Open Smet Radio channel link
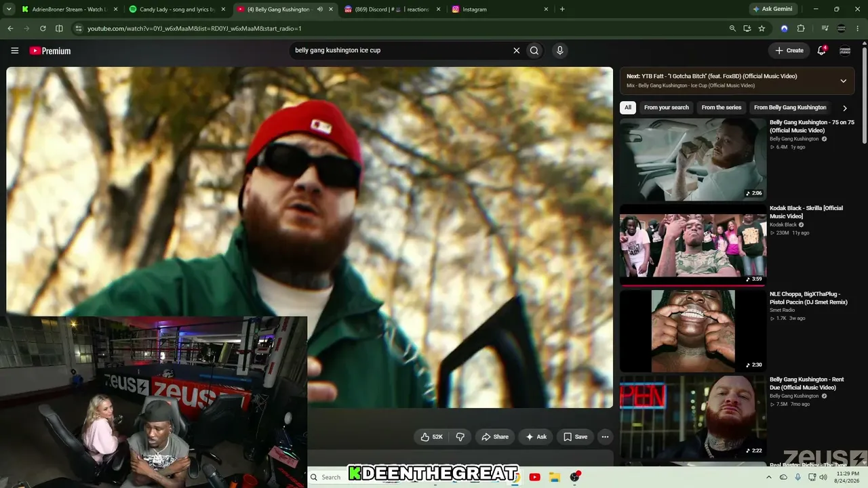868x488 pixels. tap(783, 310)
